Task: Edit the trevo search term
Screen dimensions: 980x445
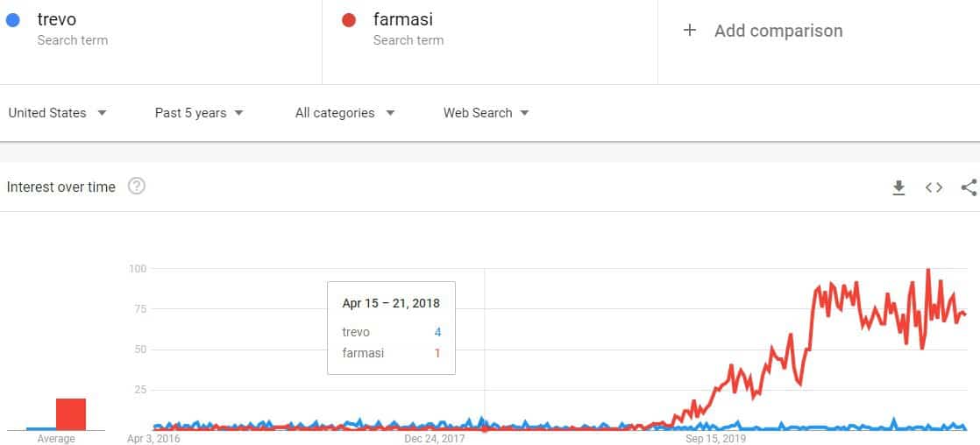Action: coord(57,19)
